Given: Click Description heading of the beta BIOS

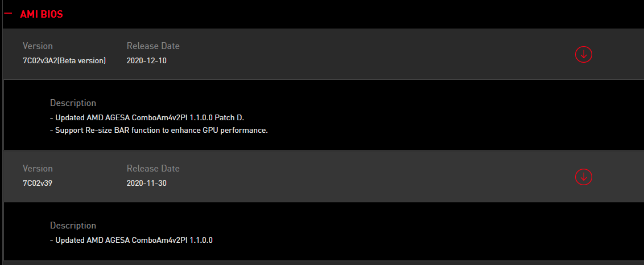Looking at the screenshot, I should (x=73, y=103).
